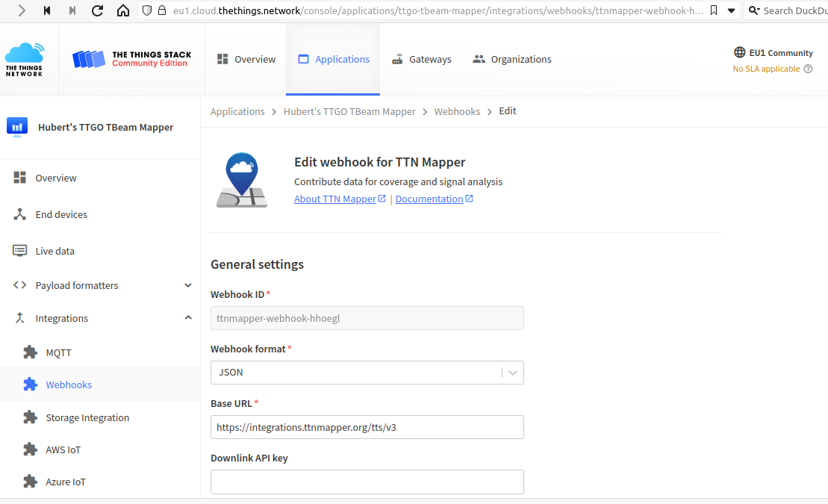Click the Live data sidebar icon

coord(19,250)
